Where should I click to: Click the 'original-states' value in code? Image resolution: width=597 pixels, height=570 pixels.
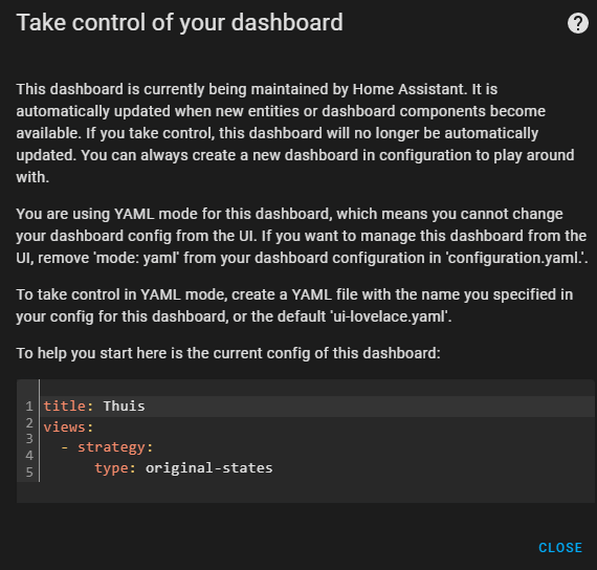coord(209,468)
